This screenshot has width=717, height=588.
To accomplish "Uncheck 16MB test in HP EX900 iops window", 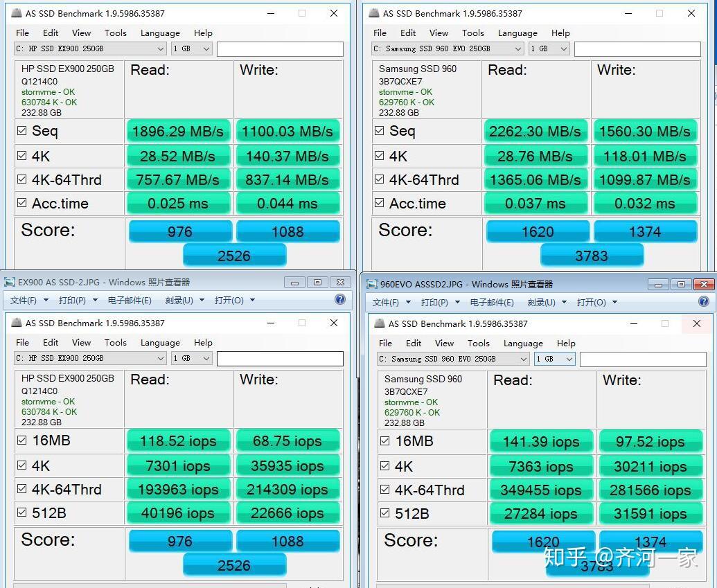I will click(x=21, y=440).
